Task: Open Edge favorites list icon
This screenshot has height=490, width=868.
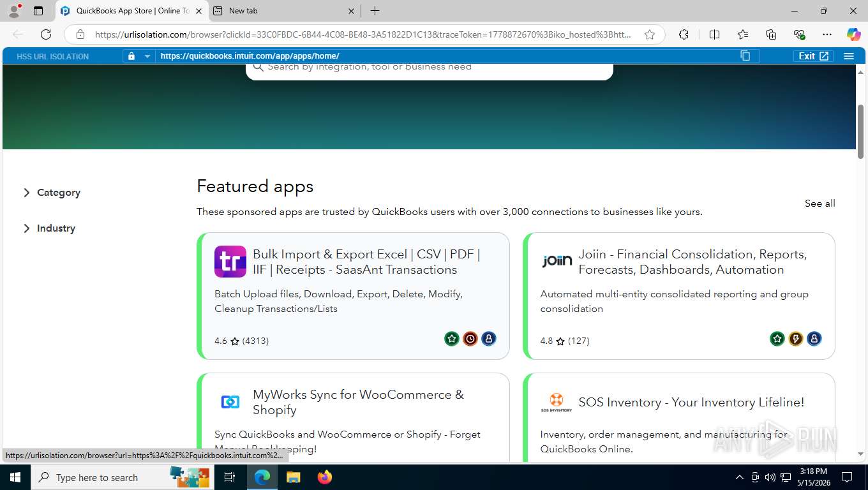Action: pyautogui.click(x=743, y=34)
